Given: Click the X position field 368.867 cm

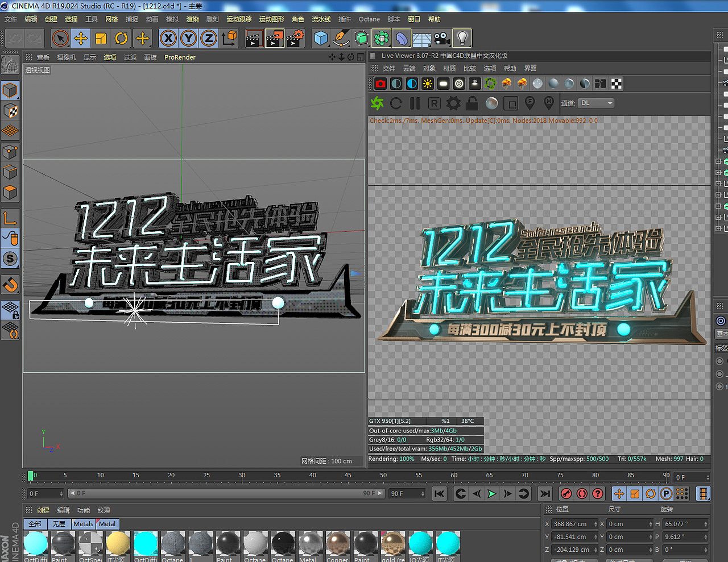Looking at the screenshot, I should click(574, 524).
